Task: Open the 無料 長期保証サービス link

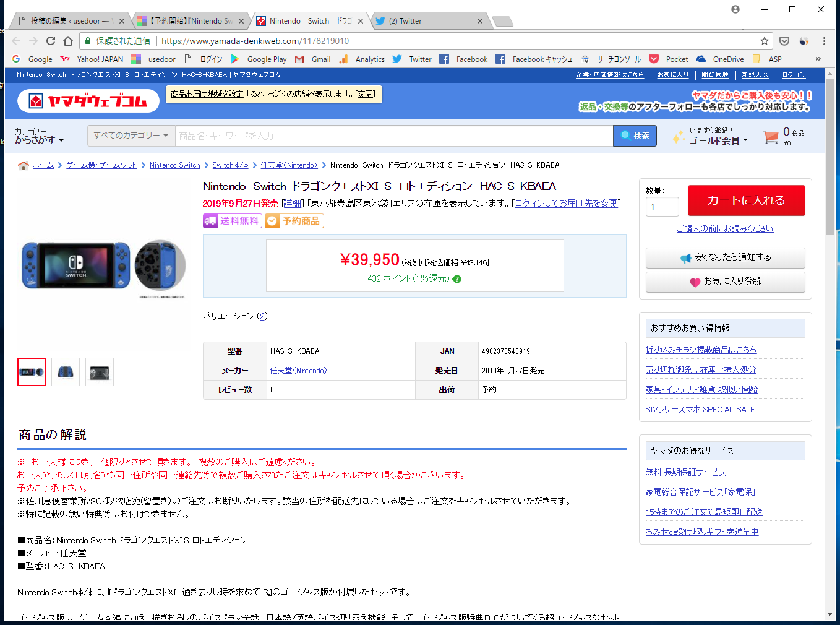Action: click(x=686, y=473)
